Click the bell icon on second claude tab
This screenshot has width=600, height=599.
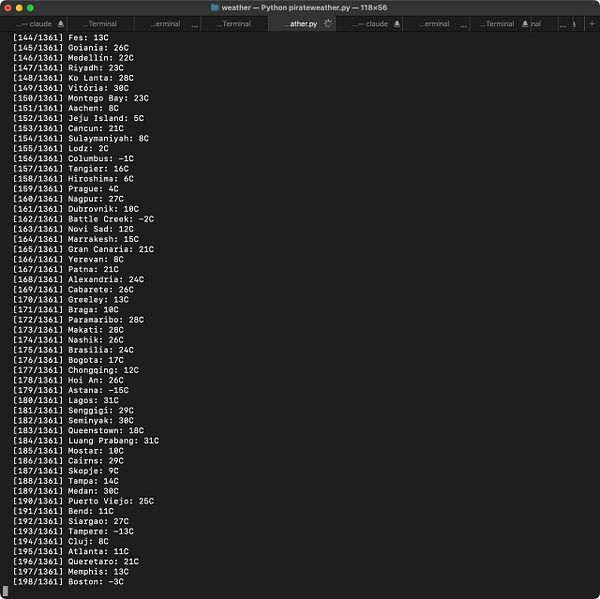coord(397,24)
